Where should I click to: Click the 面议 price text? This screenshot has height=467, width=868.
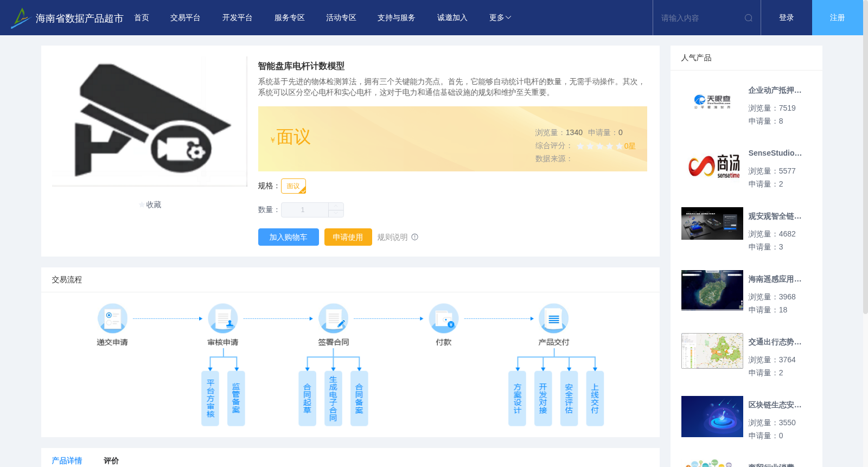(x=293, y=137)
